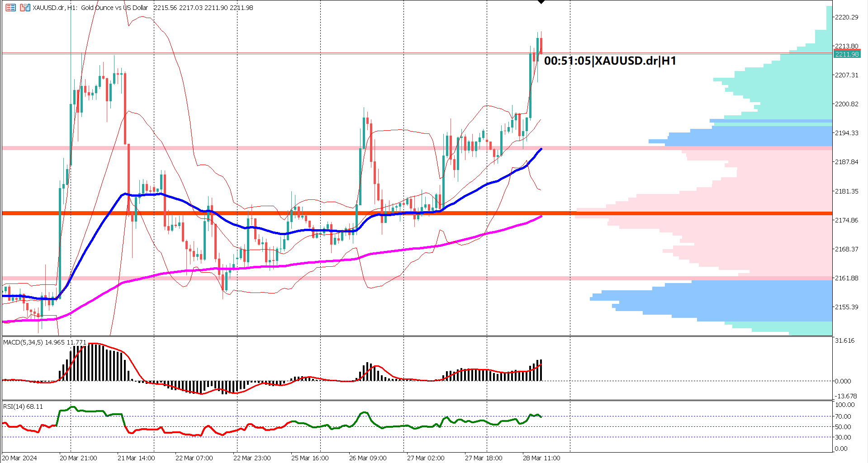Select the 20 Mar 2024 date axis label
868x463 pixels.
(19, 458)
